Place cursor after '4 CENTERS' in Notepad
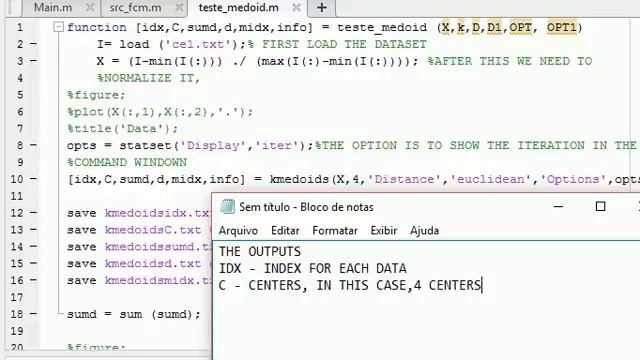Image resolution: width=640 pixels, height=360 pixels. pyautogui.click(x=482, y=285)
